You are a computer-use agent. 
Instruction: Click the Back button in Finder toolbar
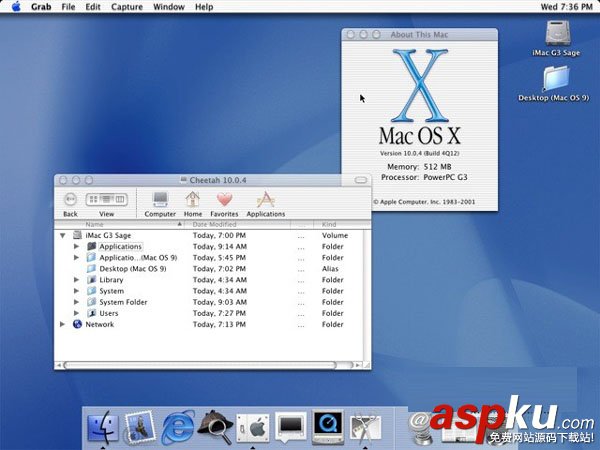pyautogui.click(x=70, y=204)
